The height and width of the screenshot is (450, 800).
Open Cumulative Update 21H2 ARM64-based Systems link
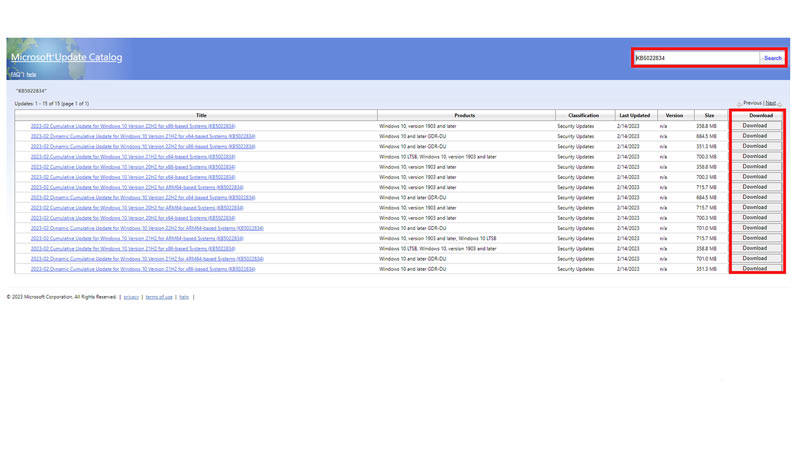137,238
